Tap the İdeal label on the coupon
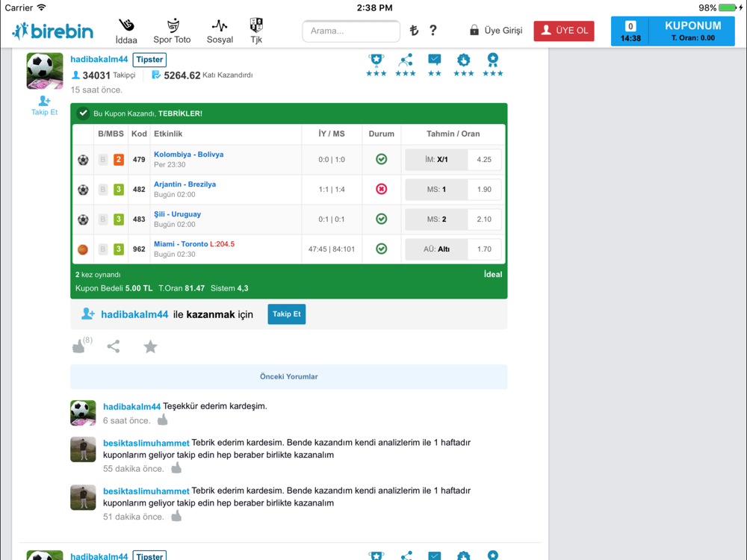The width and height of the screenshot is (747, 560). click(493, 274)
